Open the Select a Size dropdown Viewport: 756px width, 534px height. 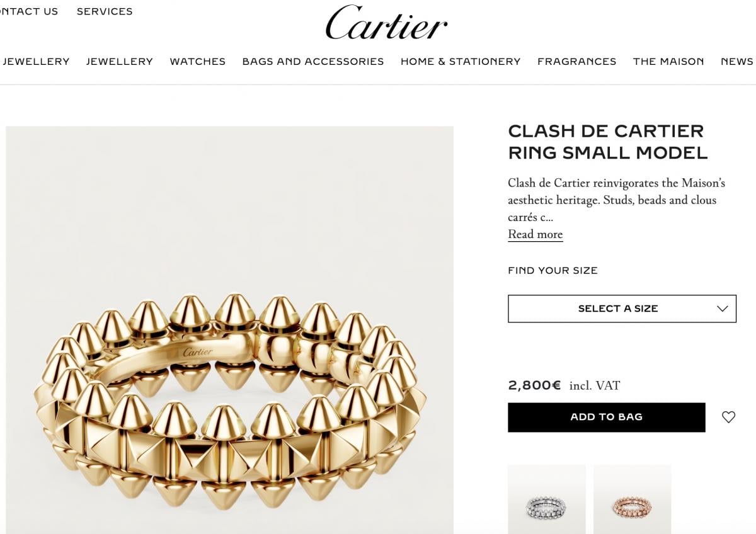622,309
